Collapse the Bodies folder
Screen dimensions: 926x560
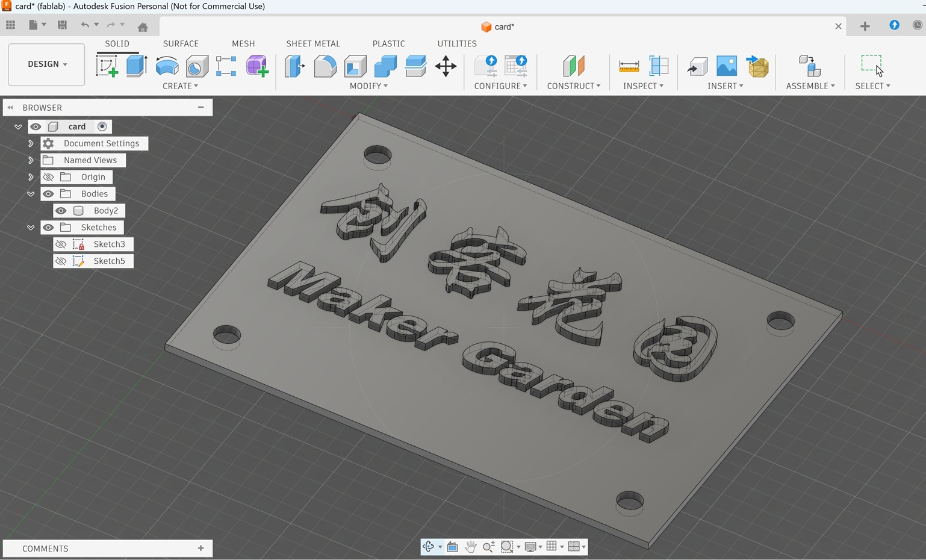(31, 194)
